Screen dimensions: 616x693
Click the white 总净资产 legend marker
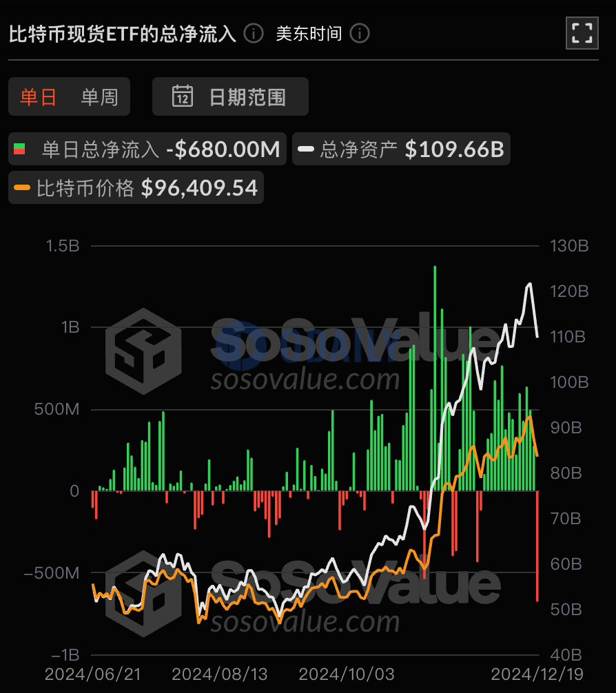click(x=307, y=149)
